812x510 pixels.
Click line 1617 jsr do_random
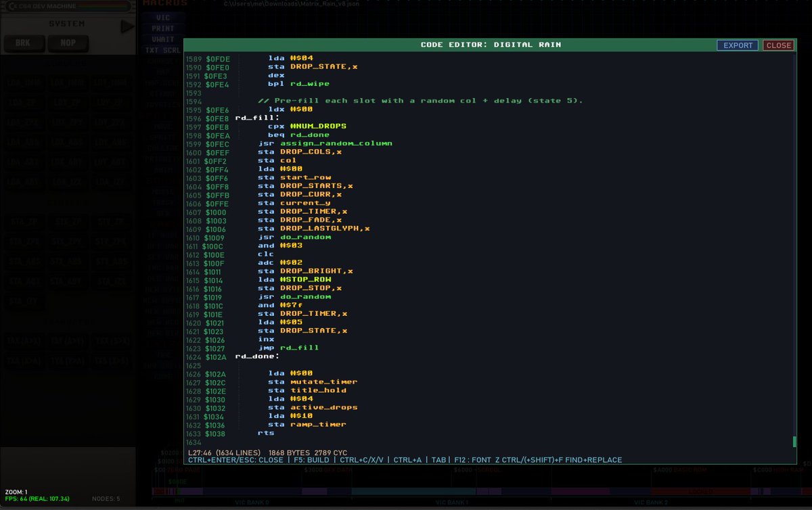[294, 296]
